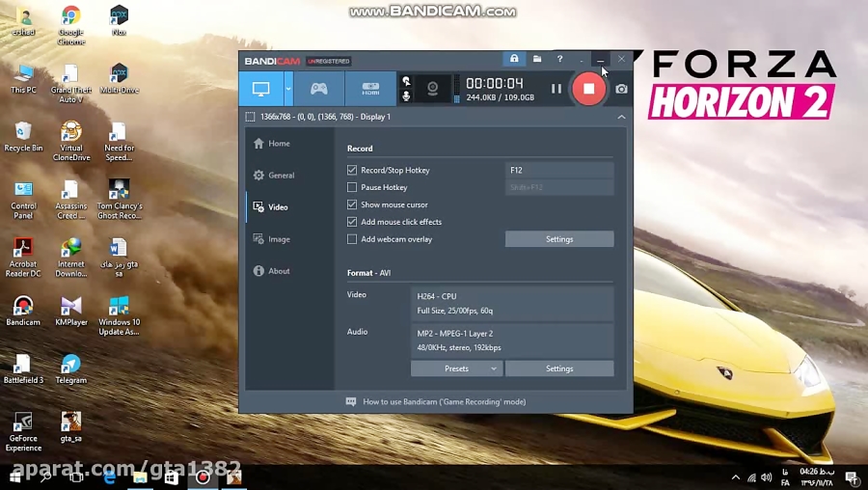Click the padlock icon in title bar
The height and width of the screenshot is (490, 868).
tap(514, 59)
